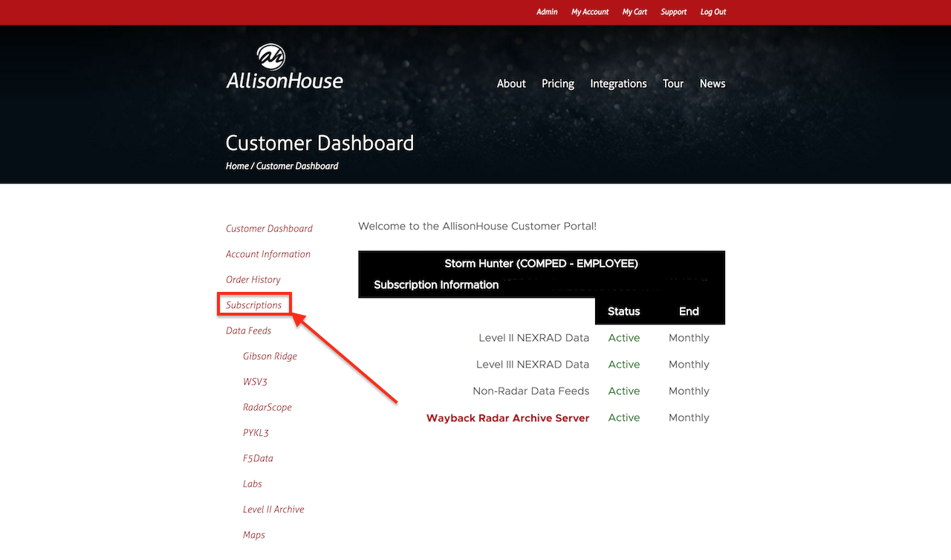The image size is (951, 560).
Task: Click Monthly end value for Non-Radar Data Feeds
Action: click(689, 391)
